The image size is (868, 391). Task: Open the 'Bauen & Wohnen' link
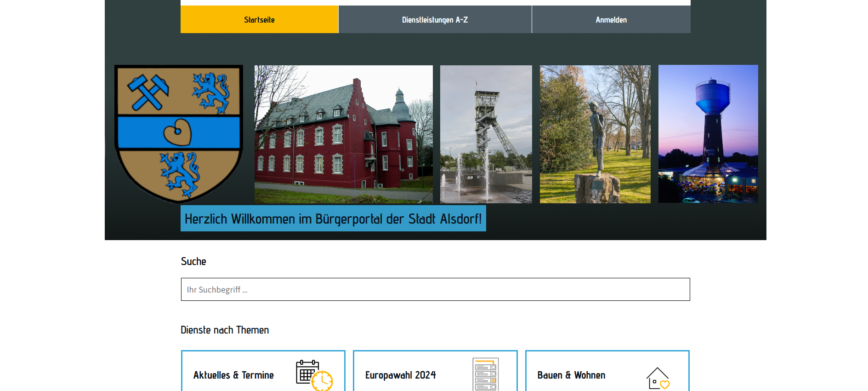tap(571, 375)
